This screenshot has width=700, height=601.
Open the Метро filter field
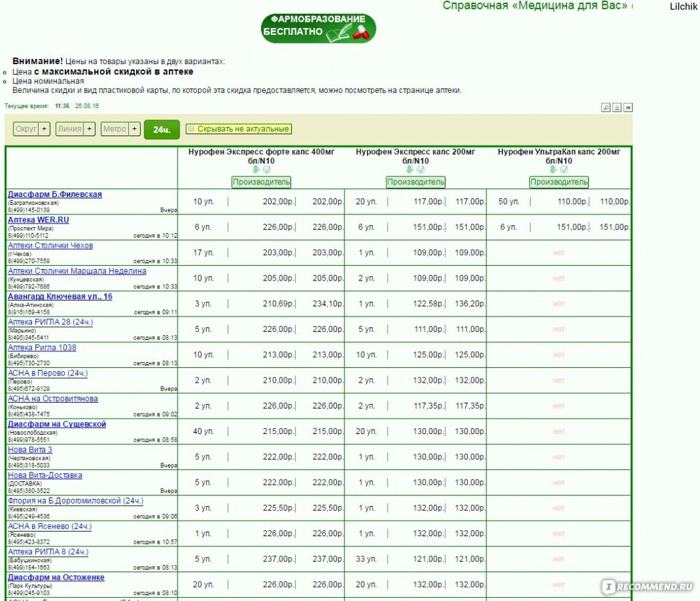click(x=115, y=129)
